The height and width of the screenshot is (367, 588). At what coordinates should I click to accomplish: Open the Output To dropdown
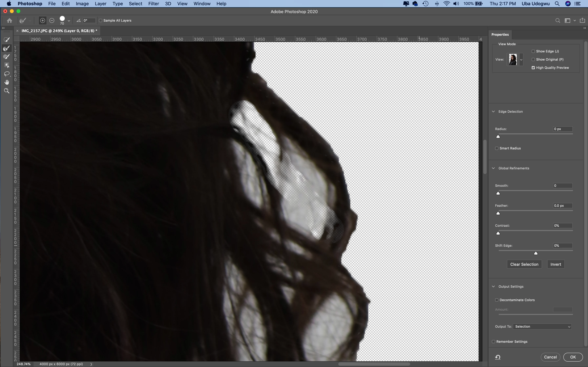click(542, 327)
